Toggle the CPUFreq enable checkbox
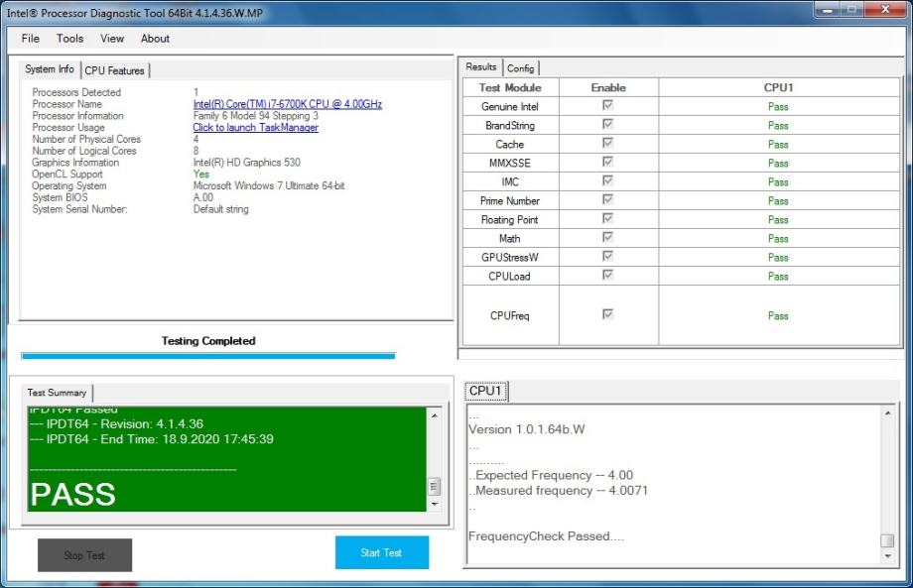Screen dimensions: 913x588 coord(608,314)
